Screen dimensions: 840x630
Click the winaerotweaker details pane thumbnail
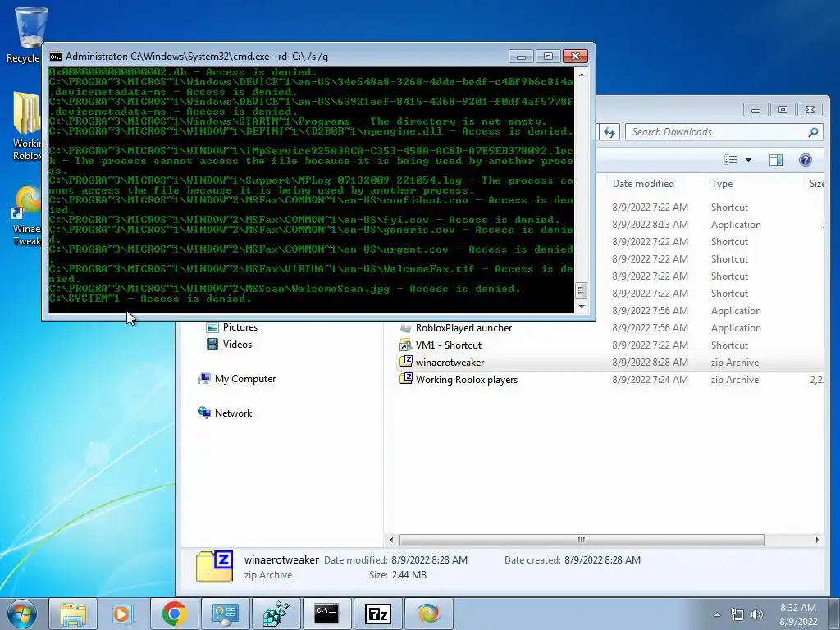pyautogui.click(x=214, y=566)
